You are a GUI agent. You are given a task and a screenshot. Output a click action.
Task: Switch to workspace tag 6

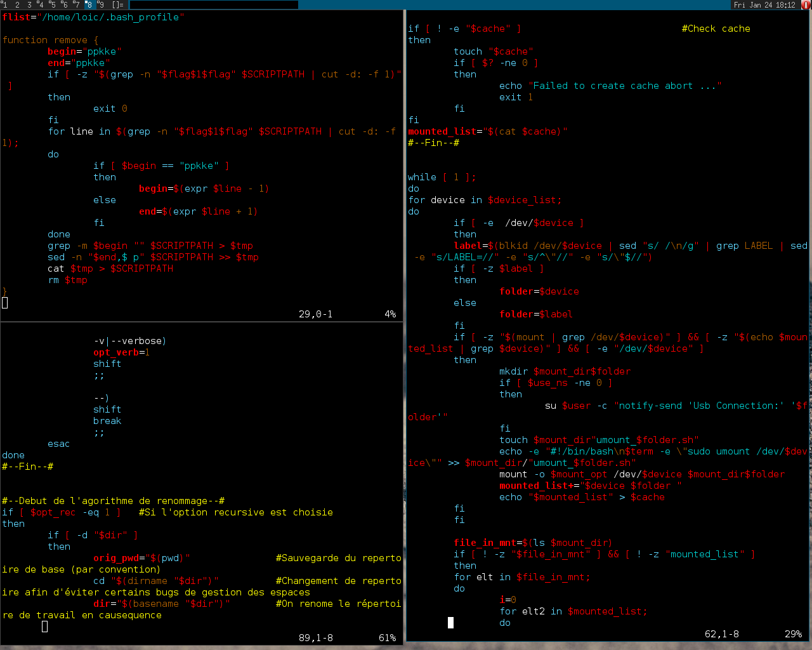65,4
